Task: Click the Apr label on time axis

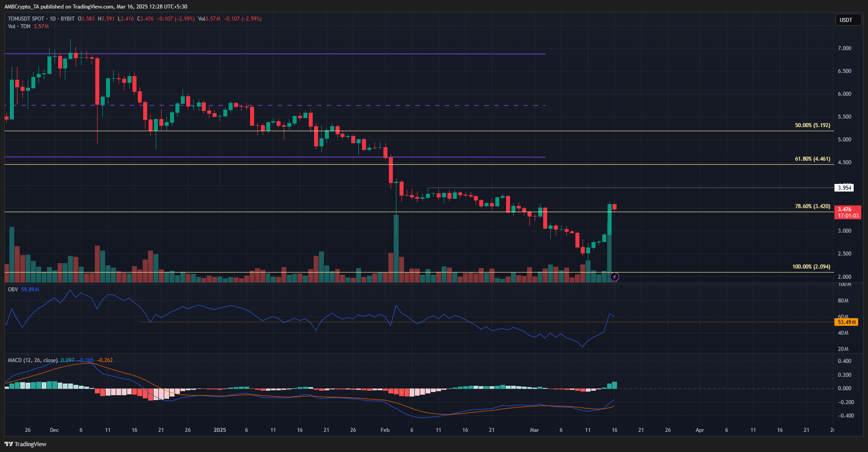Action: (x=700, y=430)
